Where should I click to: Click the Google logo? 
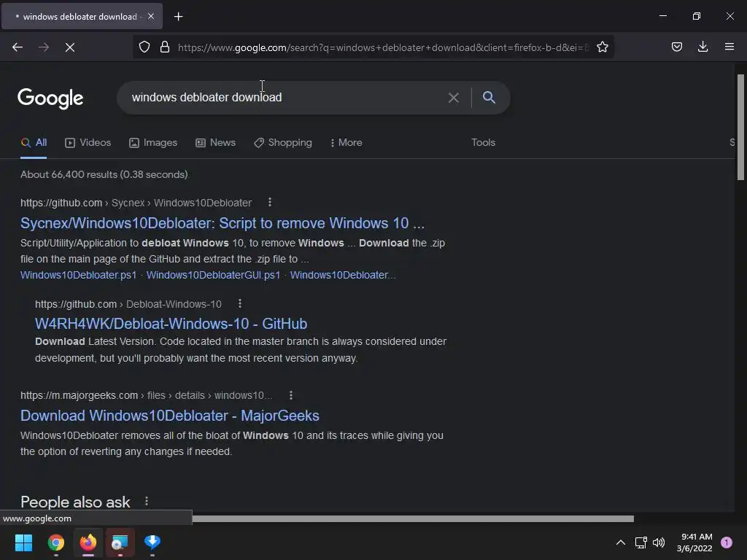[50, 98]
